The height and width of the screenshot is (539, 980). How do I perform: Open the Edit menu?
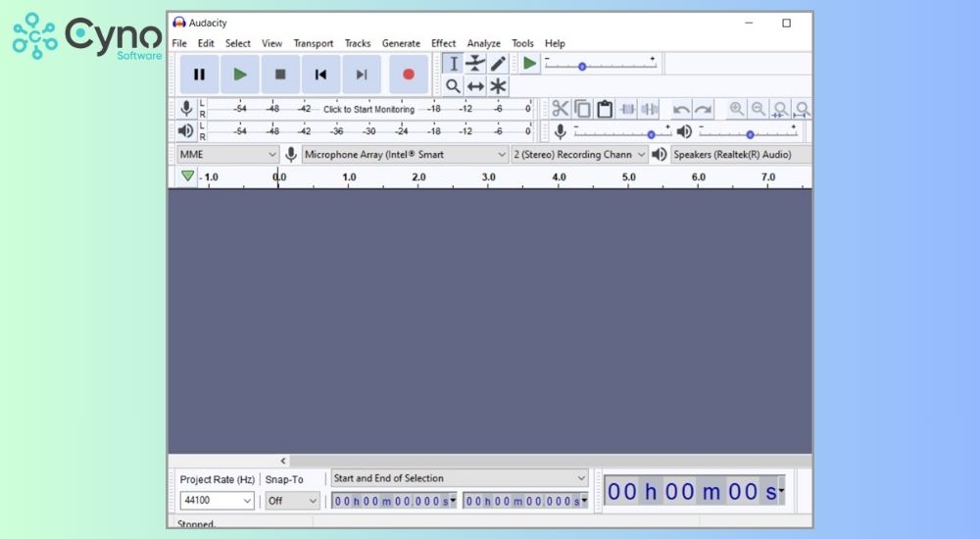click(x=206, y=43)
